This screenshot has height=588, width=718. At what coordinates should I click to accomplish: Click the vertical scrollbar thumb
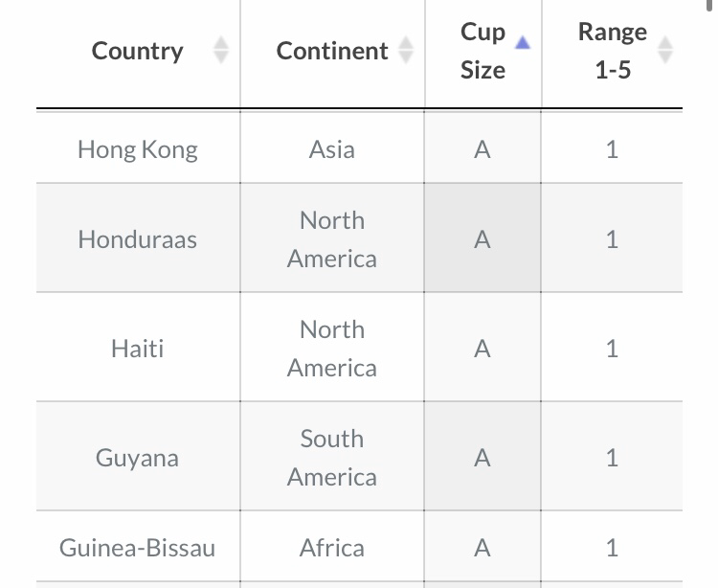pyautogui.click(x=709, y=5)
